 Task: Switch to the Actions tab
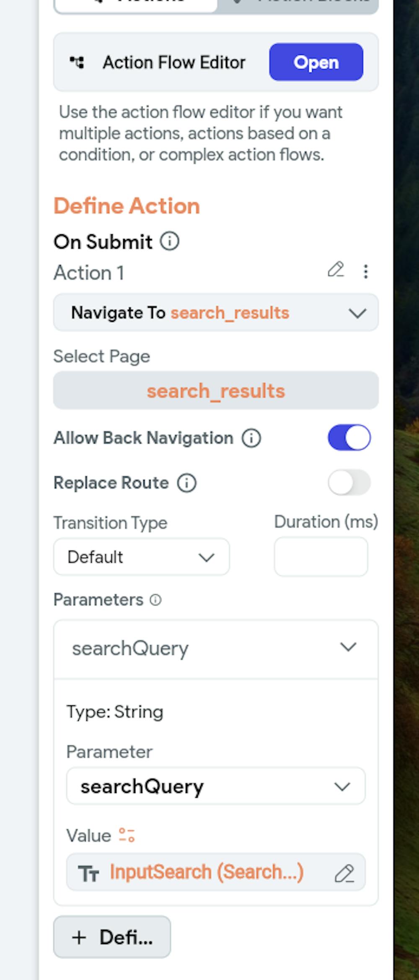pos(136,4)
